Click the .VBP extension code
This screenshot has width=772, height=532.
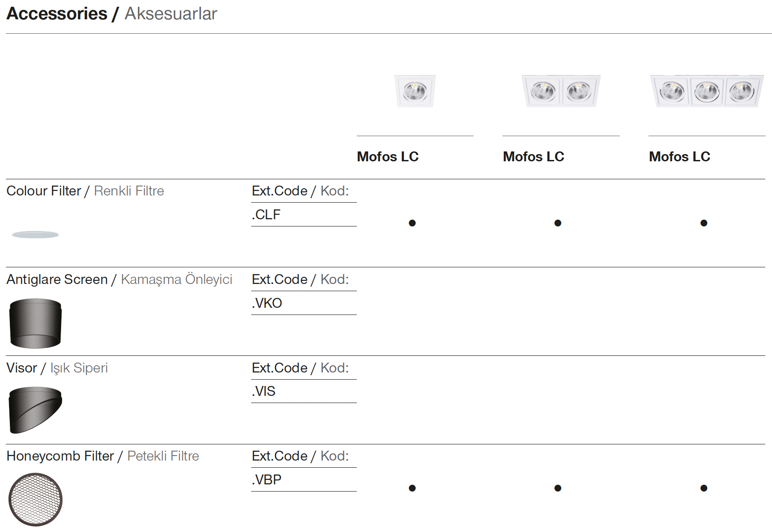coord(266,480)
